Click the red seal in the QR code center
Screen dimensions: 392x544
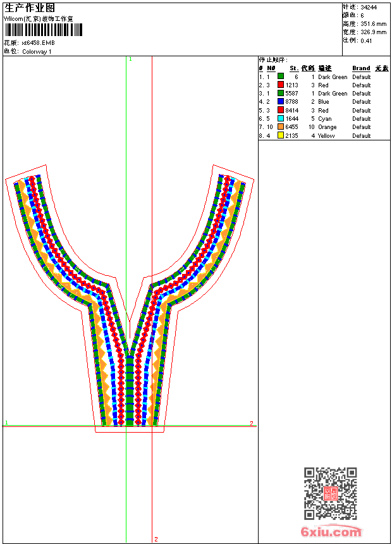(x=331, y=493)
